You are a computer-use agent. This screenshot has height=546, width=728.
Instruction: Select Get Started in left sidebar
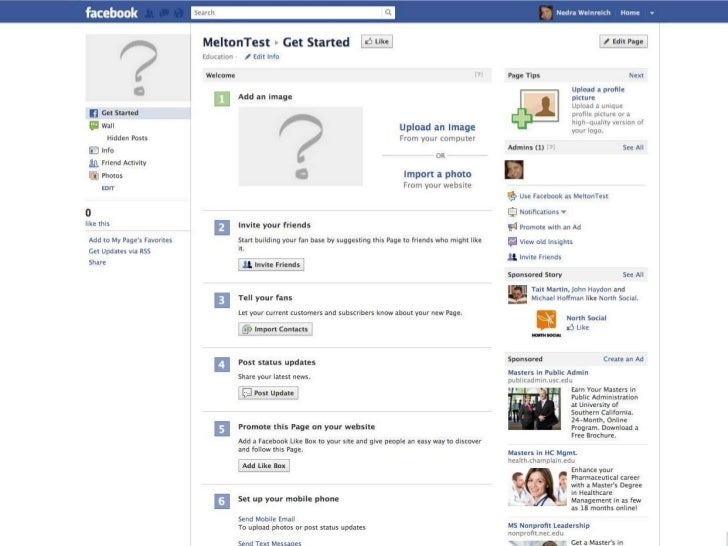point(138,113)
